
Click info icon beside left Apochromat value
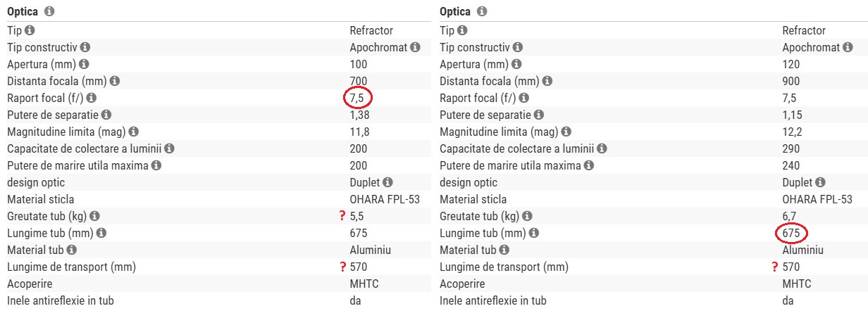coord(416,47)
